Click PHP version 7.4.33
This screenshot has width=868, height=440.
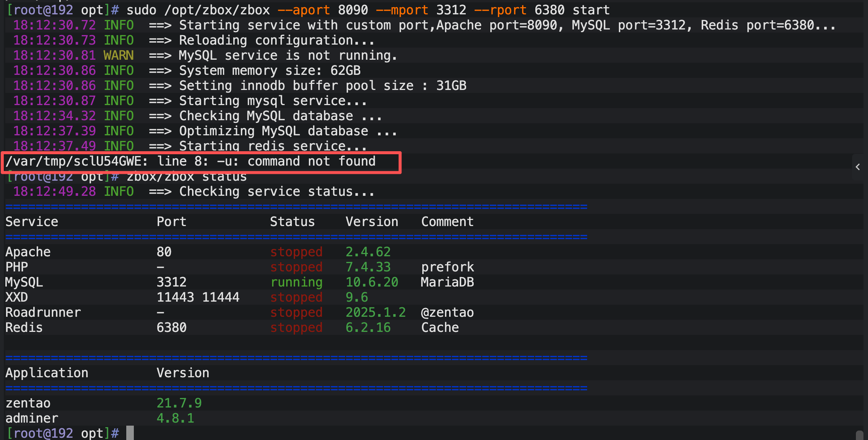click(368, 267)
